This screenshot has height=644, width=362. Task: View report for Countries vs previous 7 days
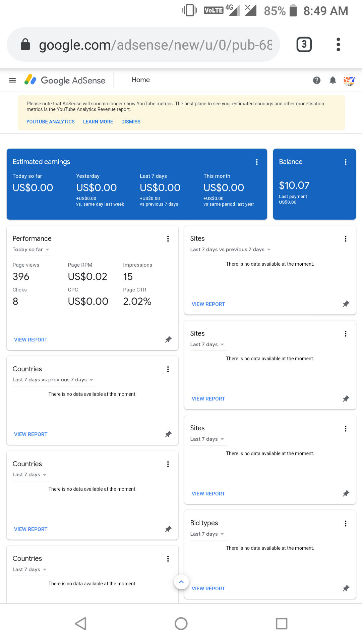(x=31, y=434)
